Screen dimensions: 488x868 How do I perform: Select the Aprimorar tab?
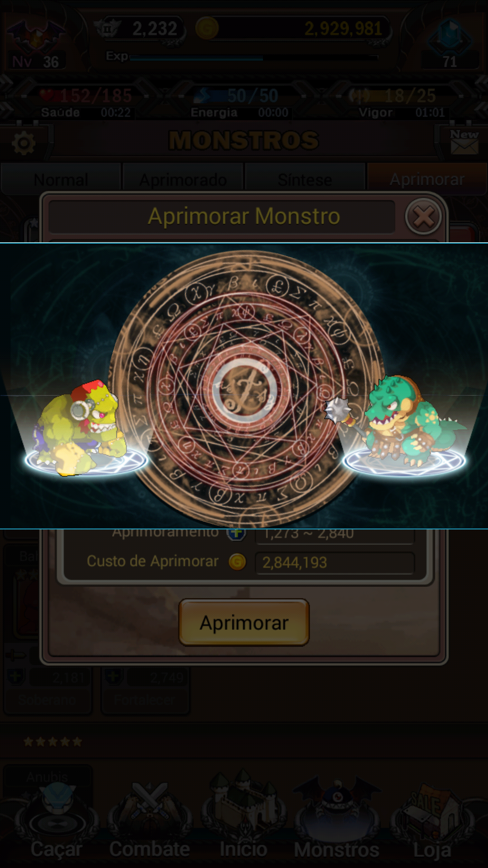pos(427,179)
